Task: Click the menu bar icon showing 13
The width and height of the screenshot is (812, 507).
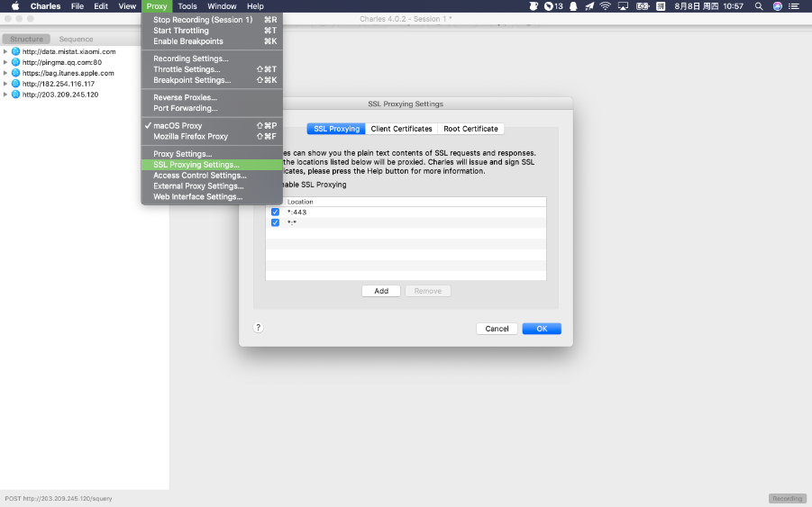Action: pos(553,6)
